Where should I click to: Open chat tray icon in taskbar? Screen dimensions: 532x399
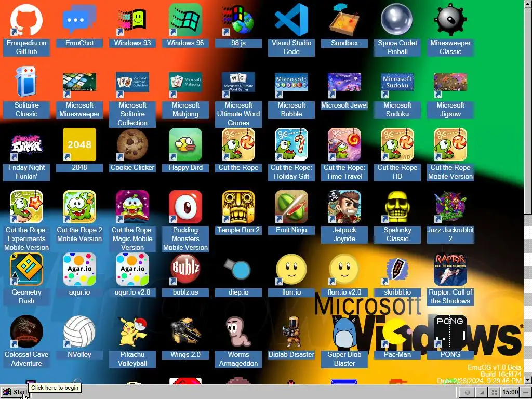467,393
